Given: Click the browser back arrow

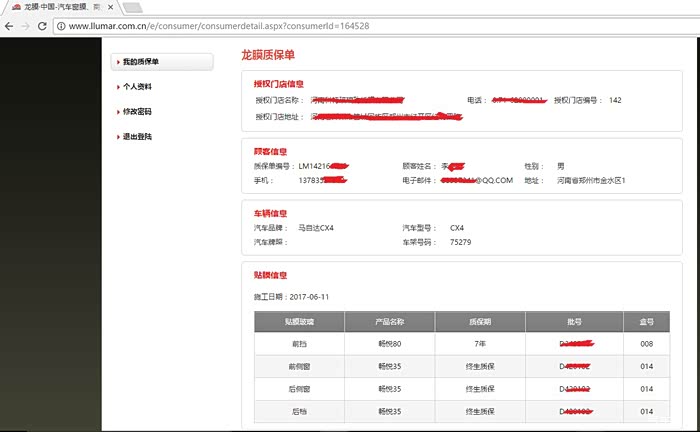Looking at the screenshot, I should click(x=9, y=25).
